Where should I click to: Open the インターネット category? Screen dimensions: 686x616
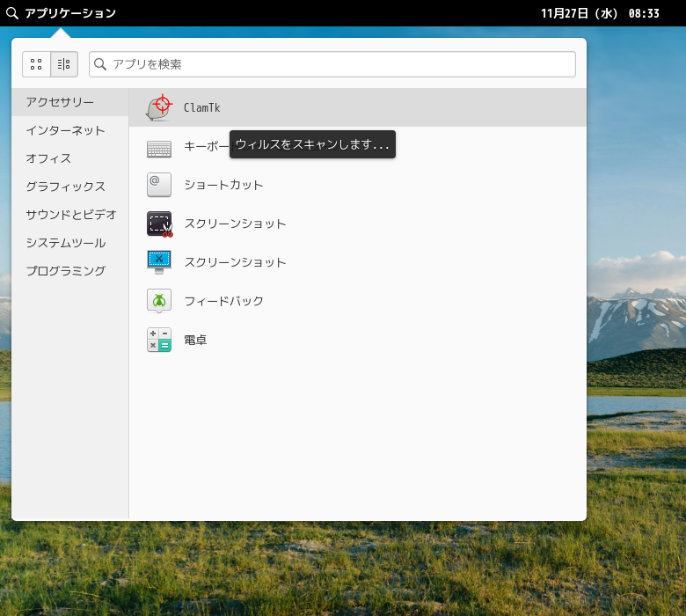pyautogui.click(x=65, y=130)
